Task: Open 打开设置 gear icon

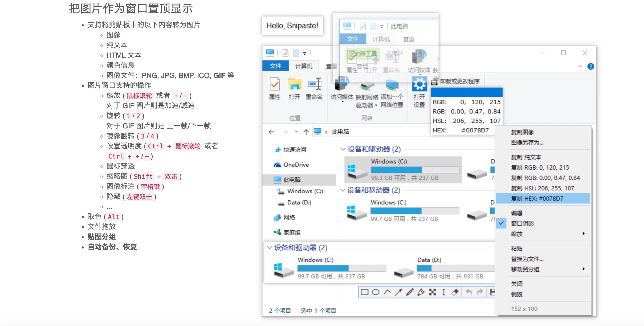Action: (419, 84)
